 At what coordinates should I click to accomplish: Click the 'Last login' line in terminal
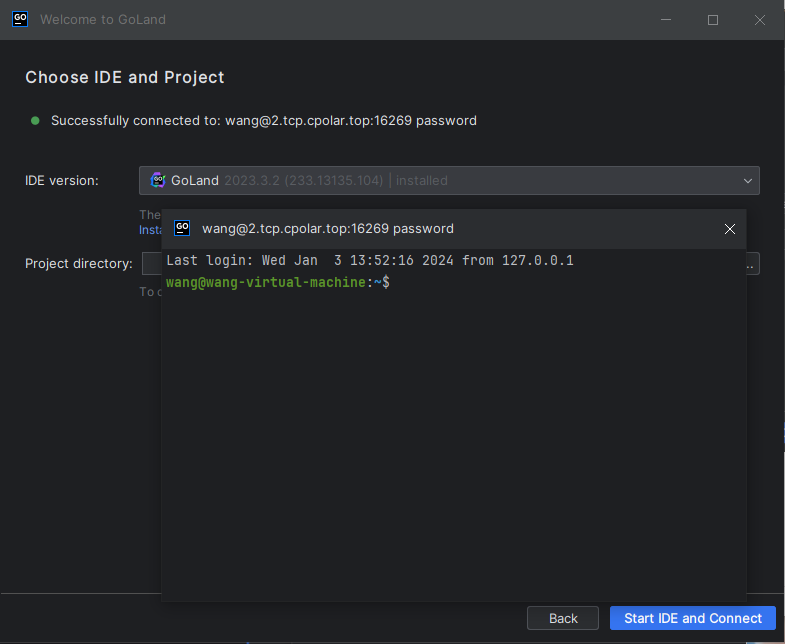click(x=369, y=261)
